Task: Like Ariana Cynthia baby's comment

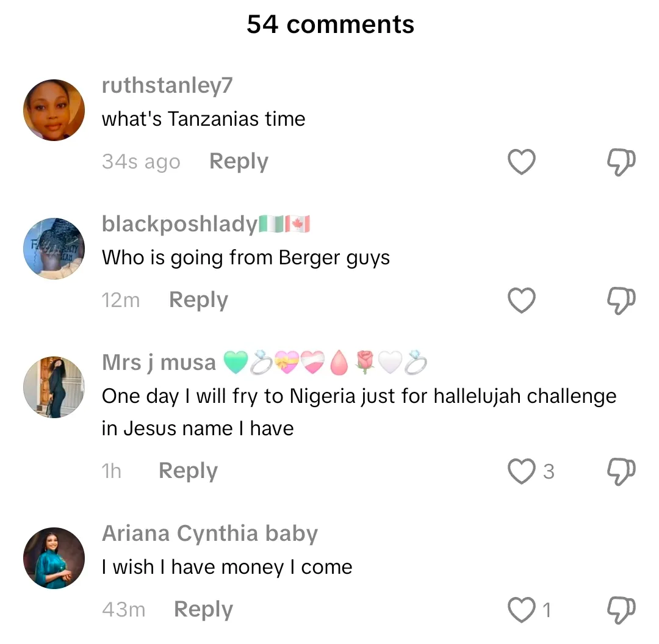Action: point(522,609)
